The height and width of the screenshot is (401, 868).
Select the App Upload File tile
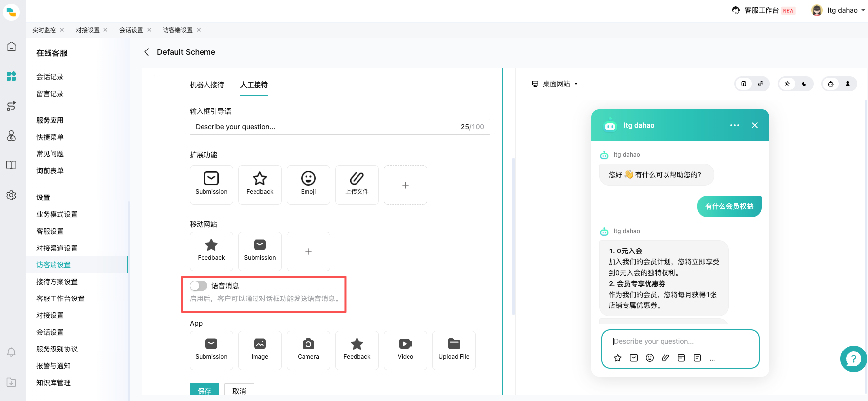click(x=454, y=350)
